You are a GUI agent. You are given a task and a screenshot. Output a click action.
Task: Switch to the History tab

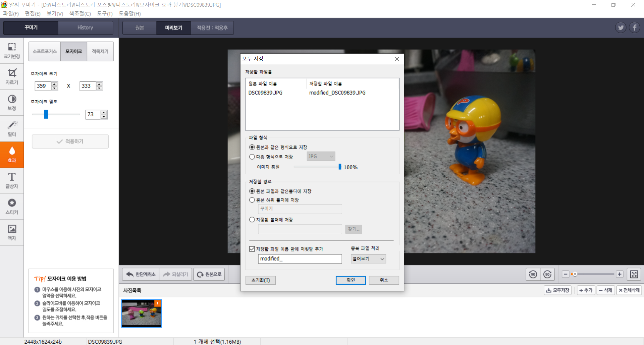[85, 28]
